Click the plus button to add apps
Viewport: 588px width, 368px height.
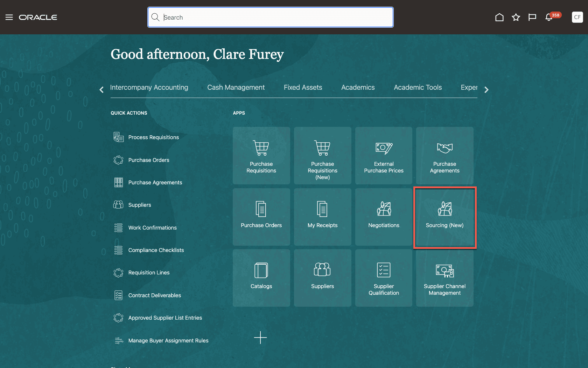pos(260,338)
